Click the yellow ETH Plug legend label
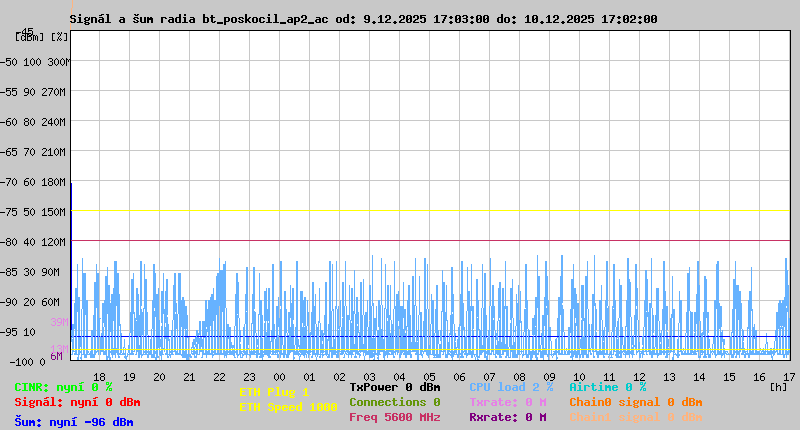 point(274,392)
